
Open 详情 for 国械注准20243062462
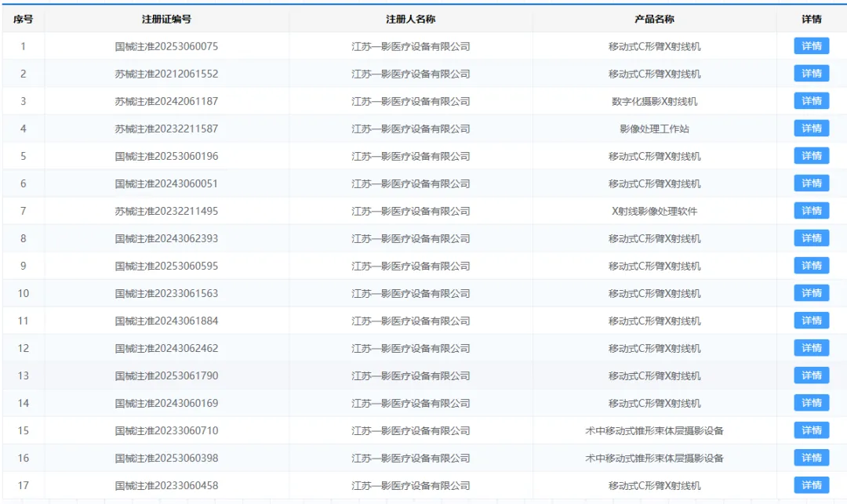click(x=812, y=348)
